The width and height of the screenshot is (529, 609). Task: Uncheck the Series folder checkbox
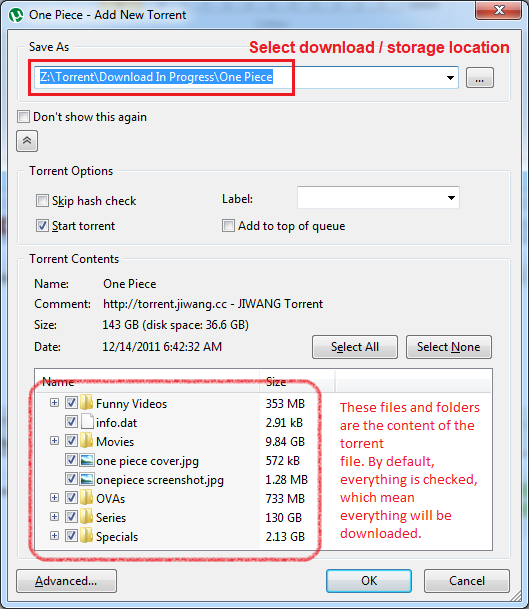[x=71, y=517]
